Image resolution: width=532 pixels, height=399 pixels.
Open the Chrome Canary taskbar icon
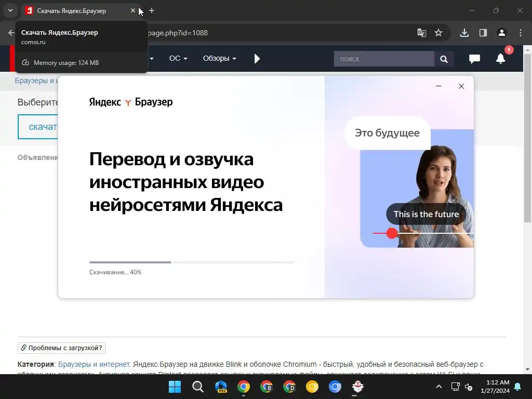tap(312, 387)
